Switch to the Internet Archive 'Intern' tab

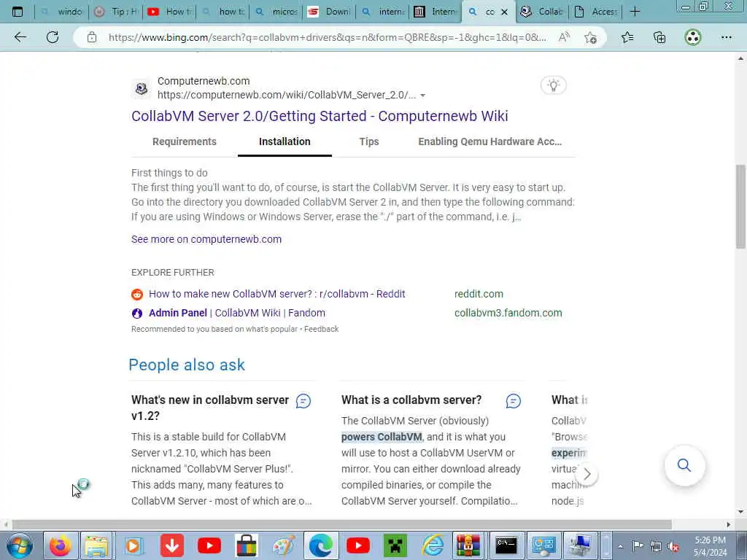pyautogui.click(x=436, y=12)
